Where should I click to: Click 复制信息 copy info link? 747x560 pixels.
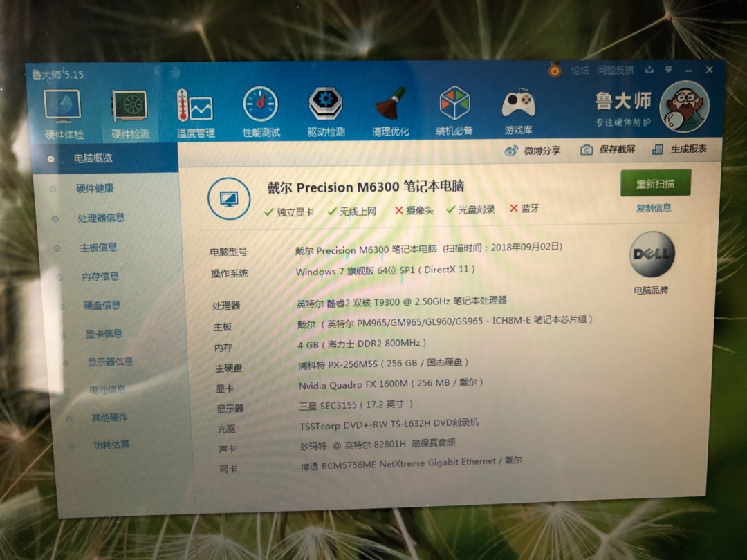[x=654, y=208]
